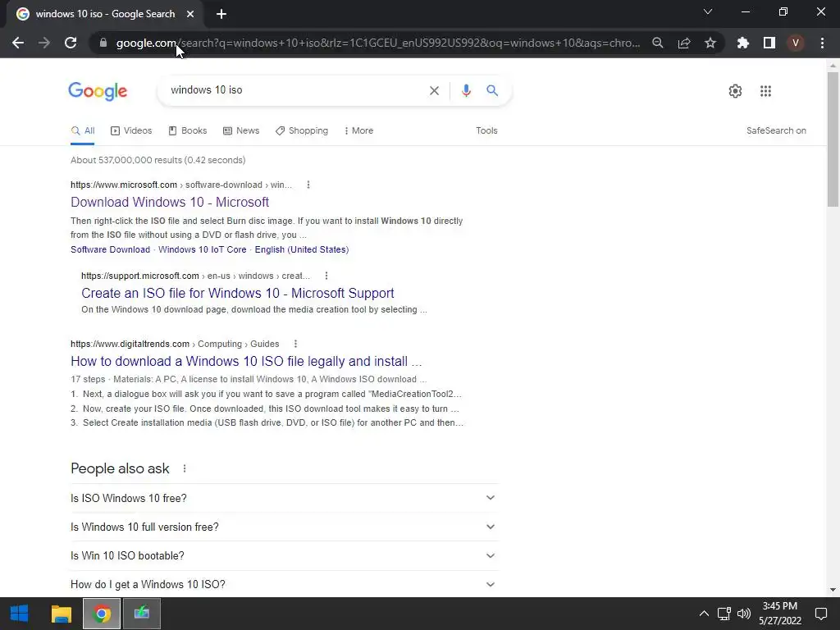
Task: Clear the search box text
Action: pos(435,90)
